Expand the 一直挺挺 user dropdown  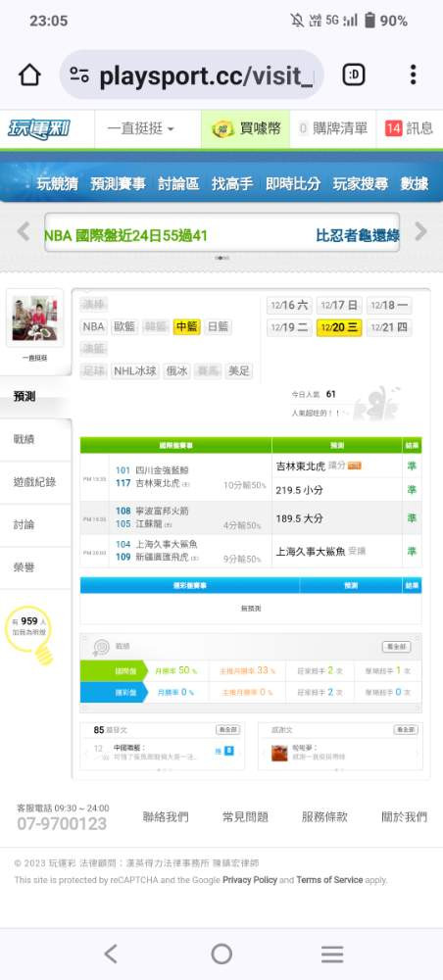140,129
